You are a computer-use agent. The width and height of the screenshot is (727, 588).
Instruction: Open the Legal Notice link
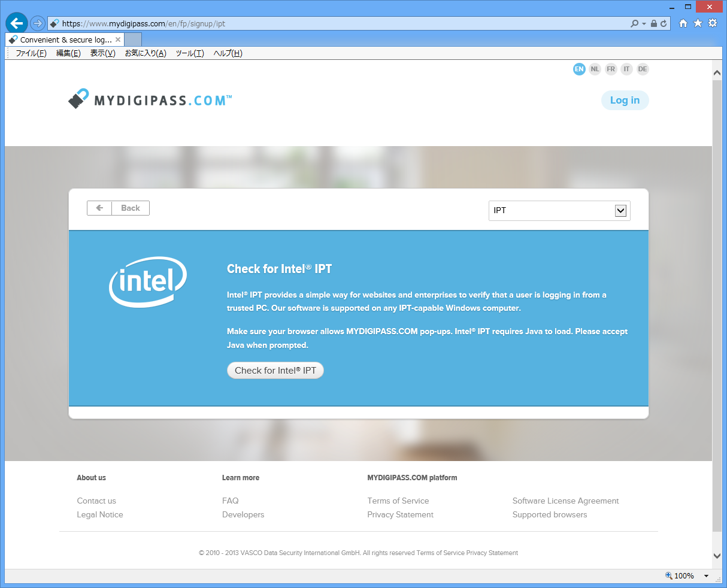click(100, 514)
